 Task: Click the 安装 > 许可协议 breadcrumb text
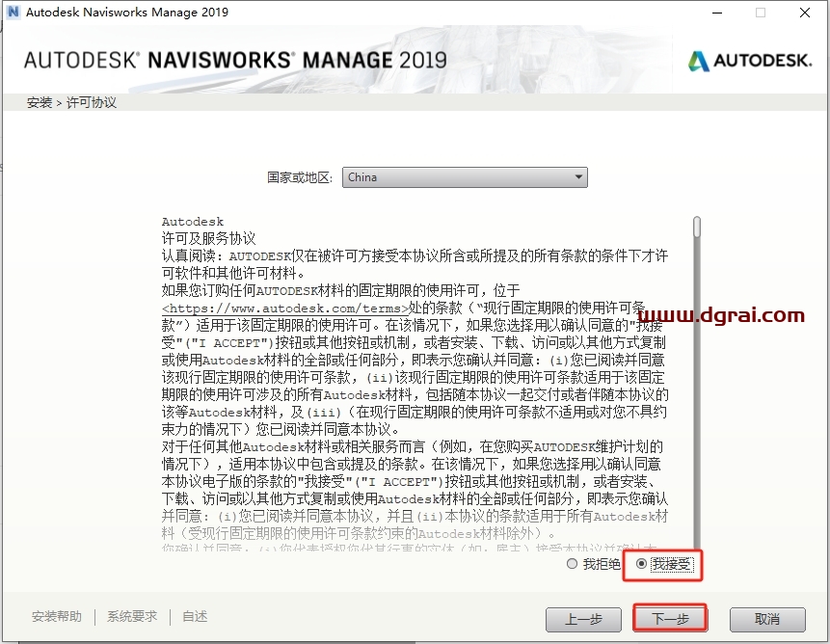71,102
